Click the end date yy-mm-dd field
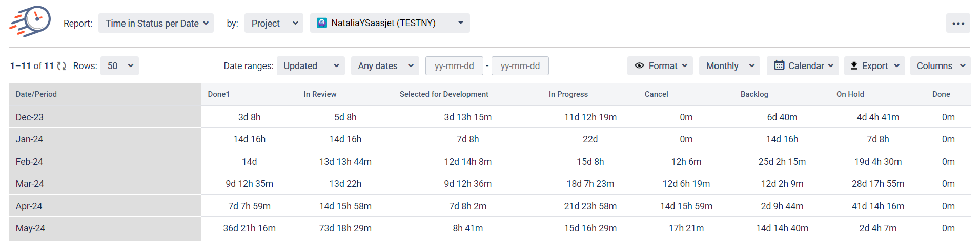The image size is (980, 241). point(520,65)
